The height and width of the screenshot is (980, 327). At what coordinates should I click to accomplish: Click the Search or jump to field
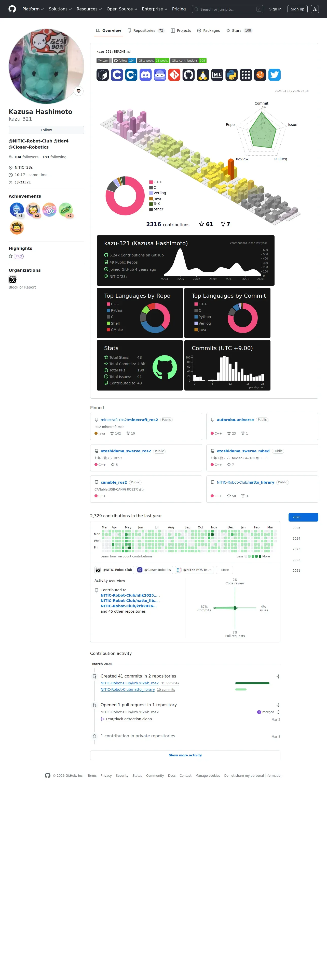[228, 9]
